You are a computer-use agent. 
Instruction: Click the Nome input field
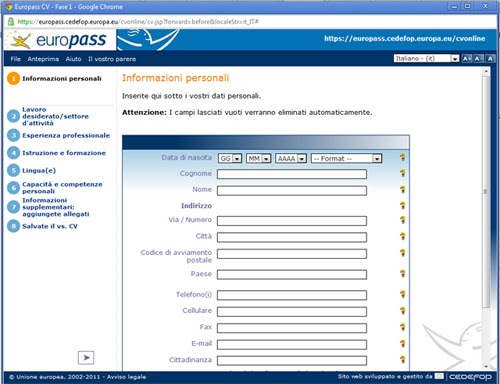click(292, 190)
